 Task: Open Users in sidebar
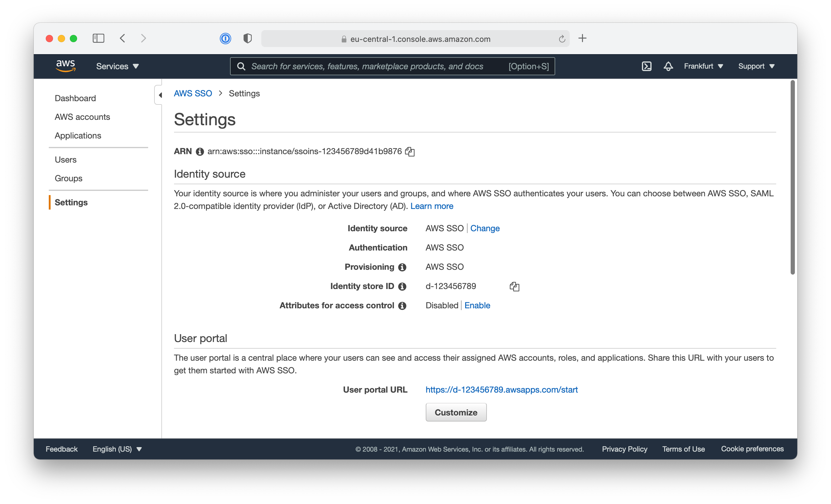65,160
